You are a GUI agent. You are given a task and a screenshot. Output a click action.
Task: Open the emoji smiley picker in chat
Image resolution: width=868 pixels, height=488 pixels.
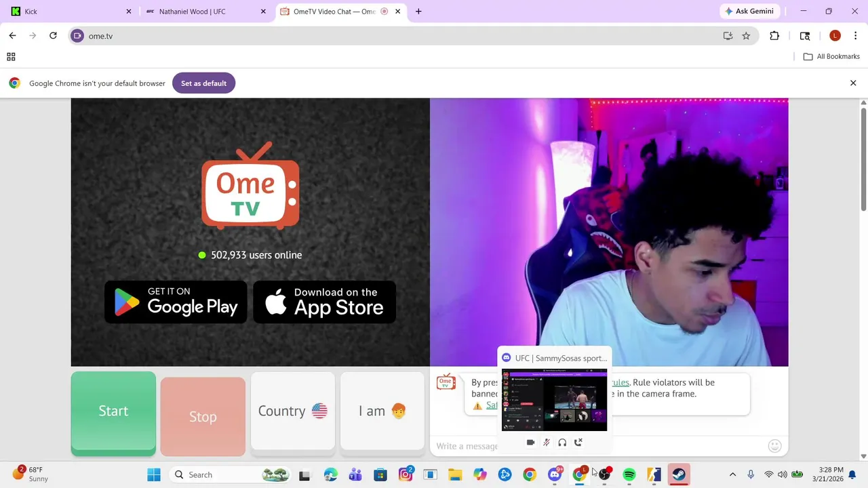pyautogui.click(x=775, y=445)
